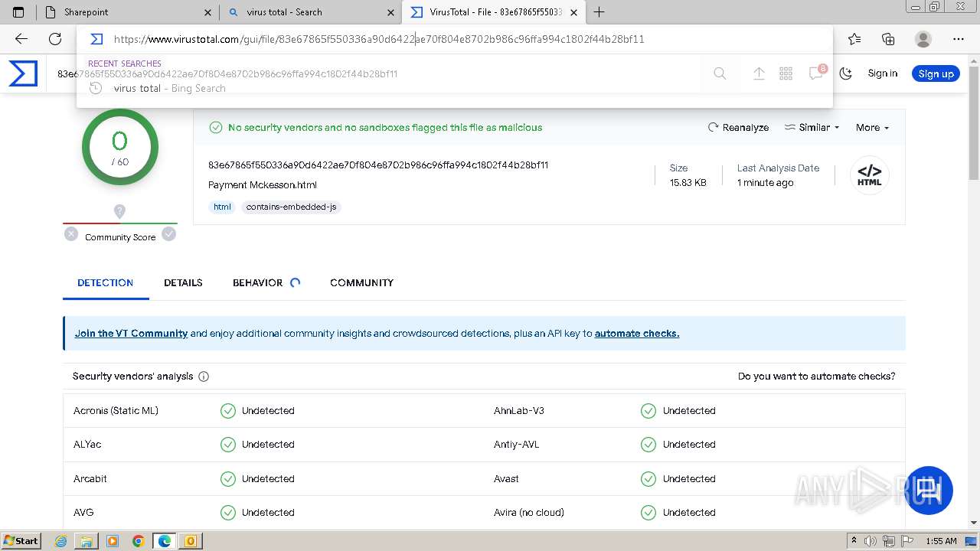Open browser favorites star icon

(x=854, y=39)
